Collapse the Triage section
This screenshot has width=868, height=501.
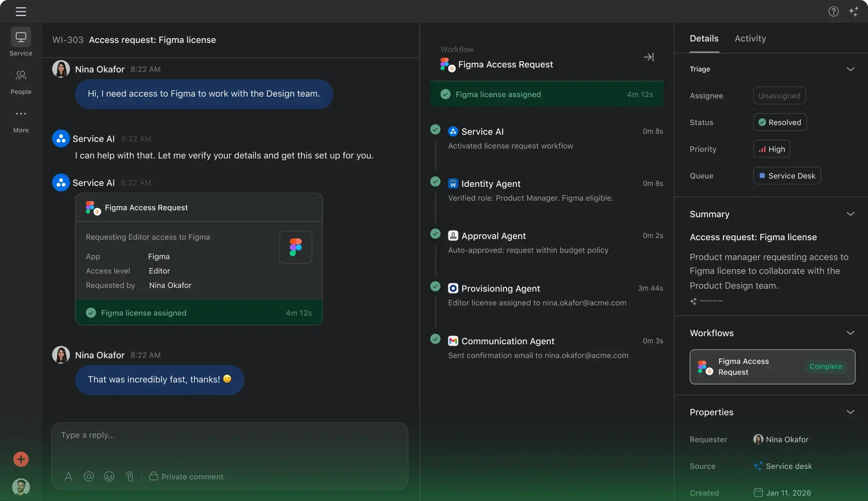click(x=850, y=69)
